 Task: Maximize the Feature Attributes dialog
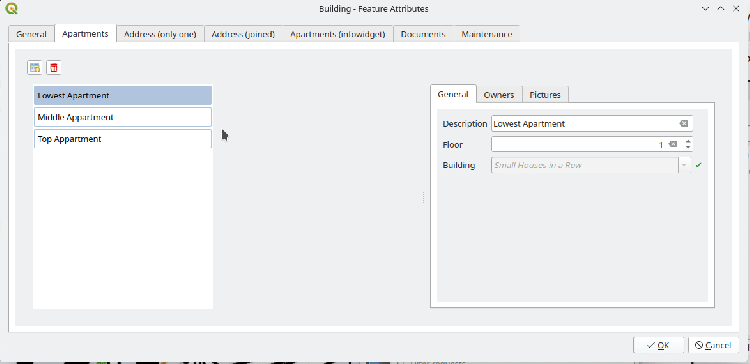tap(720, 9)
